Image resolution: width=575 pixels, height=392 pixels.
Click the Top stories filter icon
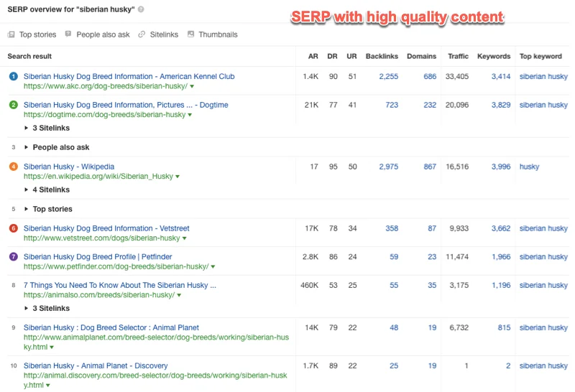pos(11,34)
